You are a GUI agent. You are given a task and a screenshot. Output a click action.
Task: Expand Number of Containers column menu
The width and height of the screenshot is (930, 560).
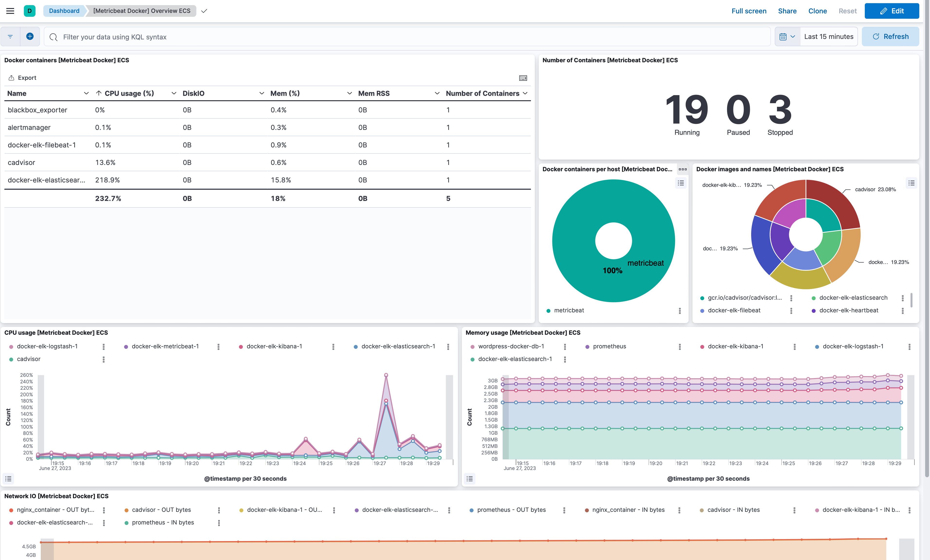pos(525,93)
